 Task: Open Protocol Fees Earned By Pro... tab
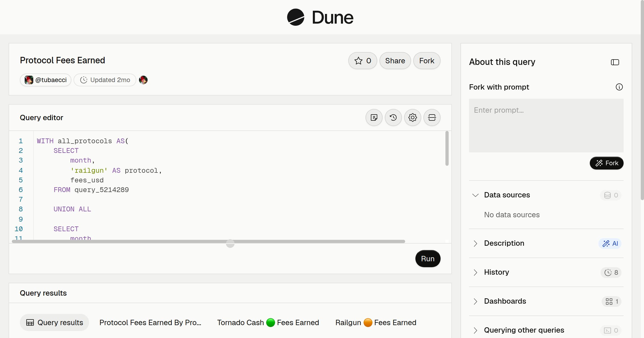click(150, 322)
